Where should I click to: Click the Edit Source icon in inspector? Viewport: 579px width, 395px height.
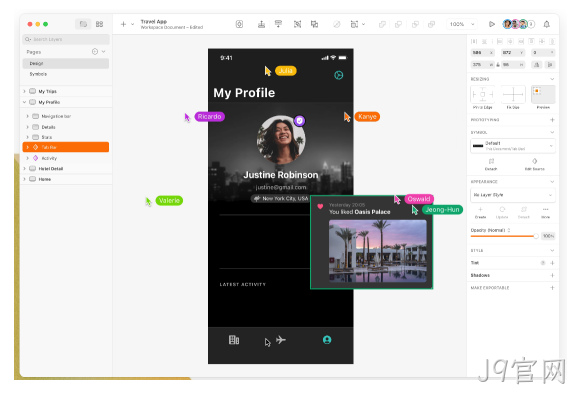(x=534, y=161)
